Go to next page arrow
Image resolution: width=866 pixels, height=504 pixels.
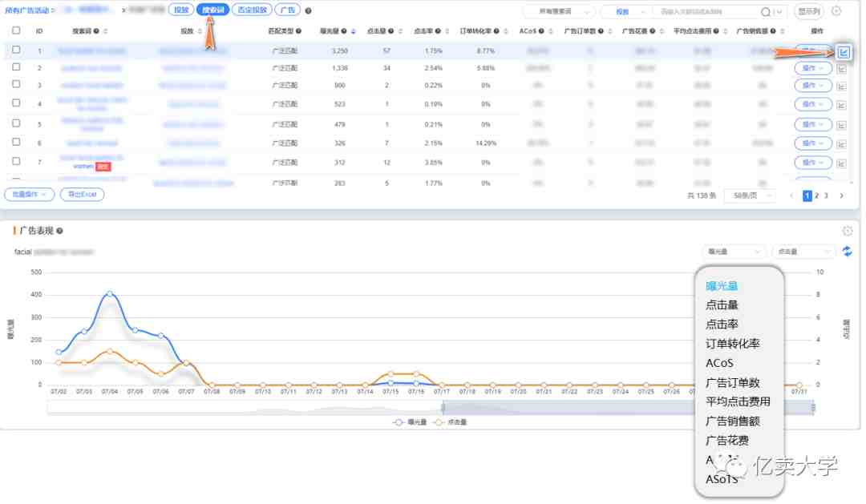coord(841,196)
